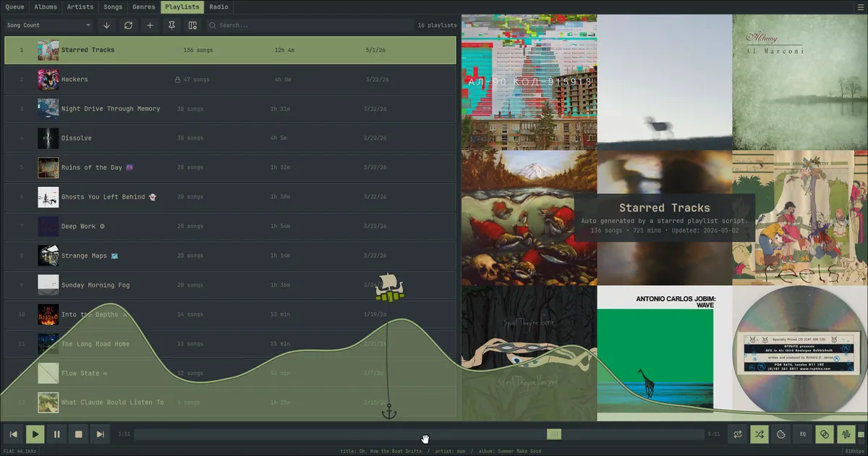The height and width of the screenshot is (456, 868).
Task: Toggle the waveform visualizer button
Action: [x=845, y=434]
